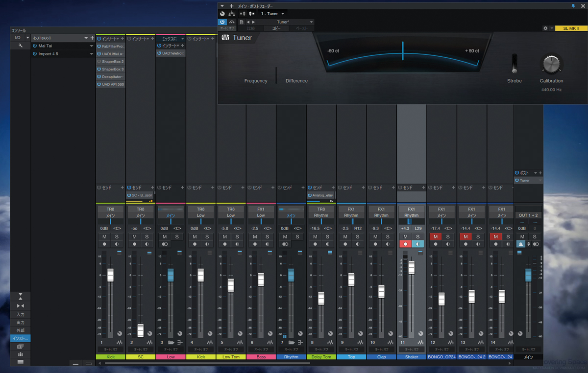Show the 外部 external devices section

(21, 330)
